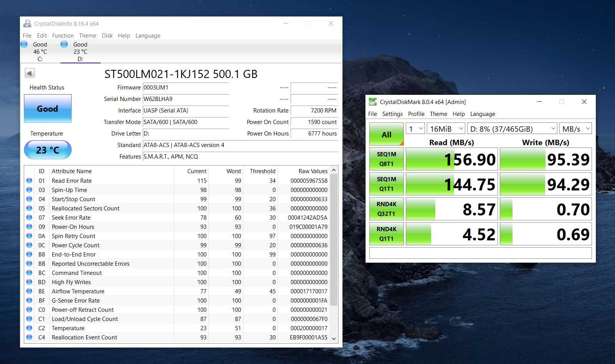Screen dimensions: 615x364
Task: Click SEQ1M Q8T1 read result 156.90
Action: (452, 159)
